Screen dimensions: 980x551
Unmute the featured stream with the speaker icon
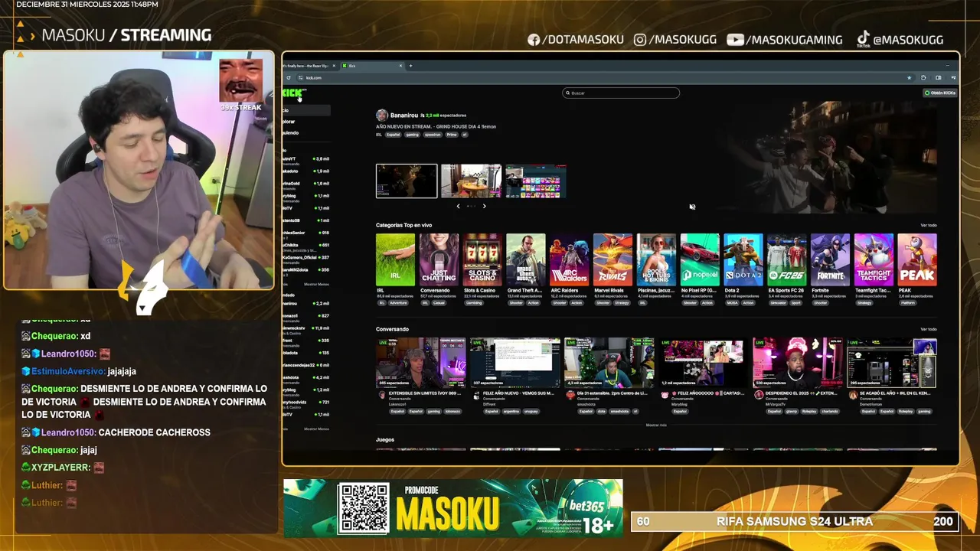click(692, 207)
